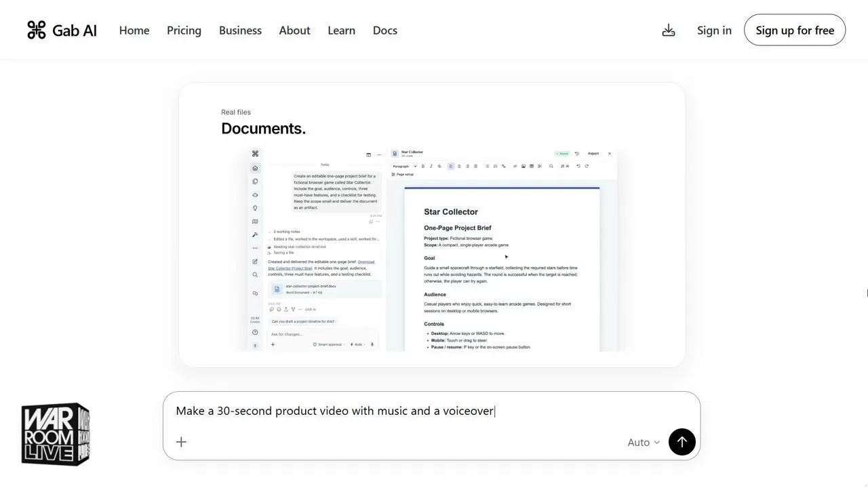Go to the Pricing page
Viewport: 868px width, 488px height.
click(184, 30)
